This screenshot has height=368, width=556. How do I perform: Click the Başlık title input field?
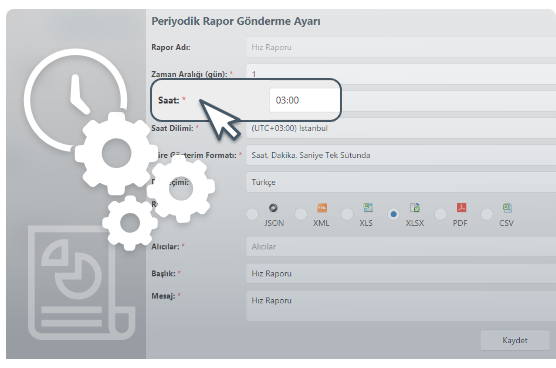401,274
